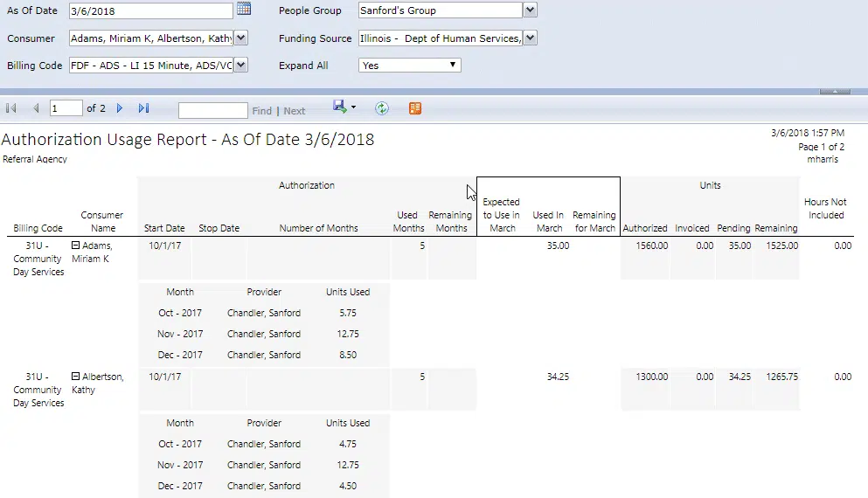This screenshot has width=868, height=498.
Task: Open Consumer dropdown list
Action: 240,38
